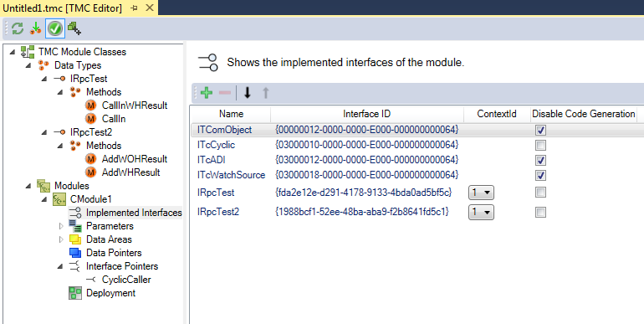The width and height of the screenshot is (644, 324).
Task: Sort by Interface ID column header
Action: point(367,114)
